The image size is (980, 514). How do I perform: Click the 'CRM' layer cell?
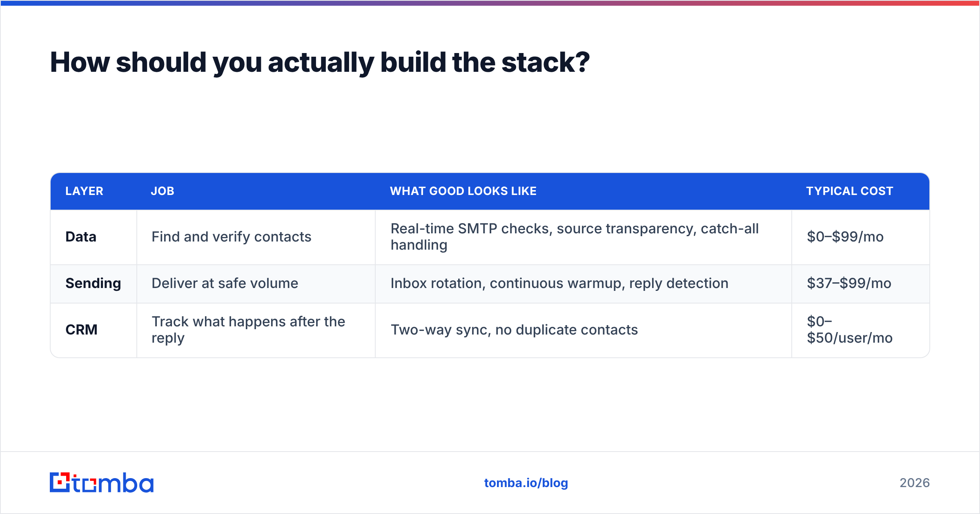coord(94,330)
